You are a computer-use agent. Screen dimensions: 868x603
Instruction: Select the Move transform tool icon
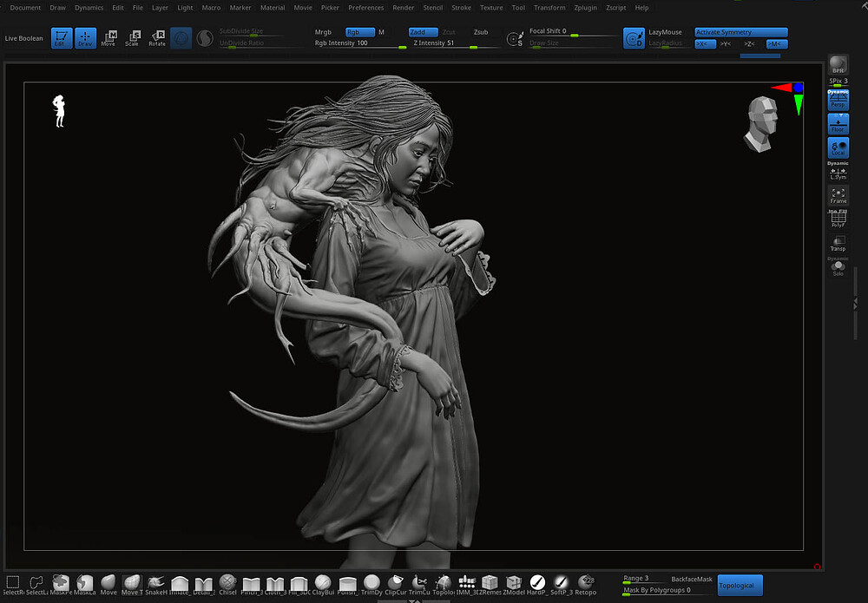(x=108, y=38)
